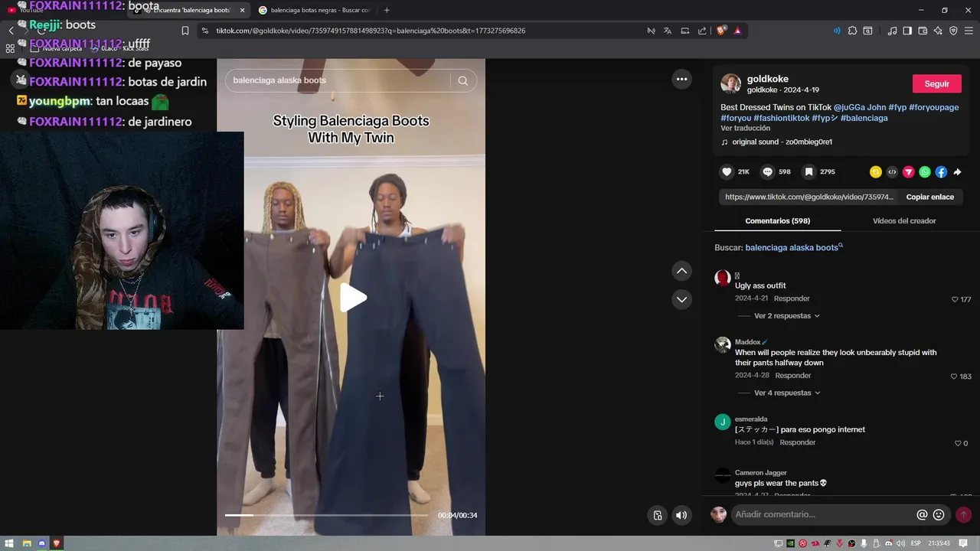Click the share page icon in address bar
The height and width of the screenshot is (551, 980).
pos(702,31)
